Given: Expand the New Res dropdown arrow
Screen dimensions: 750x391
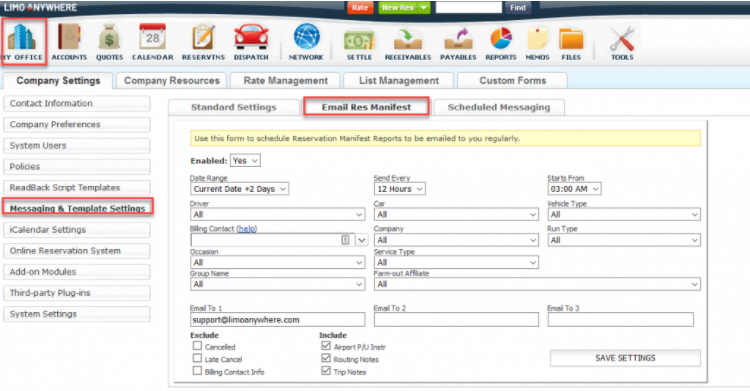Looking at the screenshot, I should pos(424,8).
